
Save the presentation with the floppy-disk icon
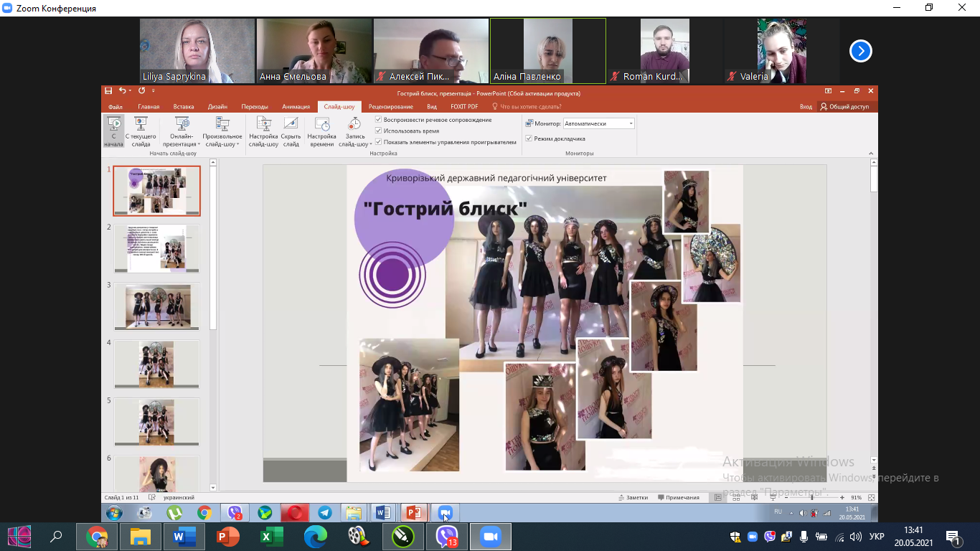point(108,91)
